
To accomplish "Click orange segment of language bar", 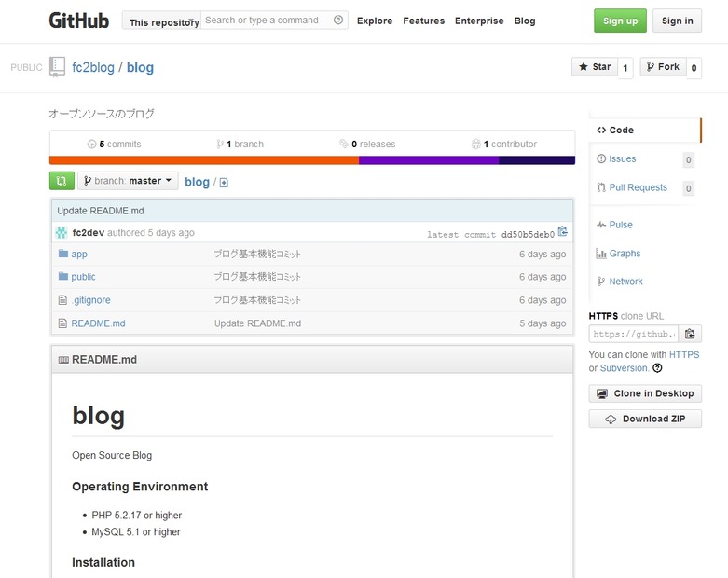I will tap(204, 160).
